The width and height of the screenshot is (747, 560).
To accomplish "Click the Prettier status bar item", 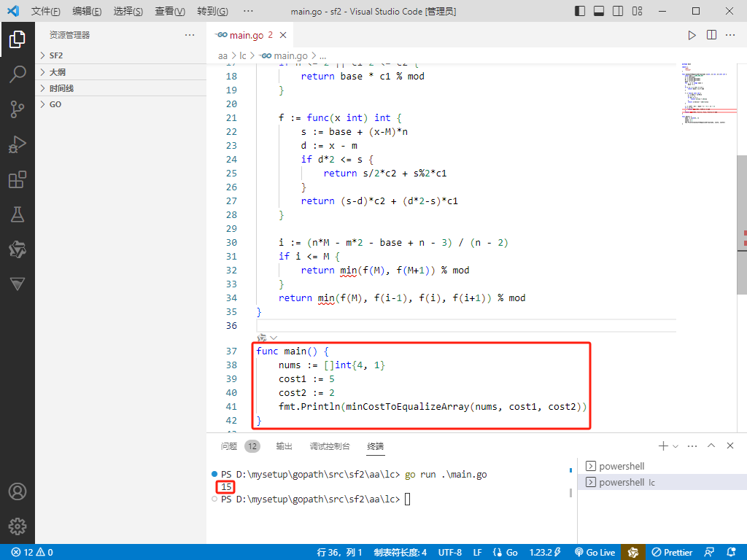I will click(x=672, y=552).
